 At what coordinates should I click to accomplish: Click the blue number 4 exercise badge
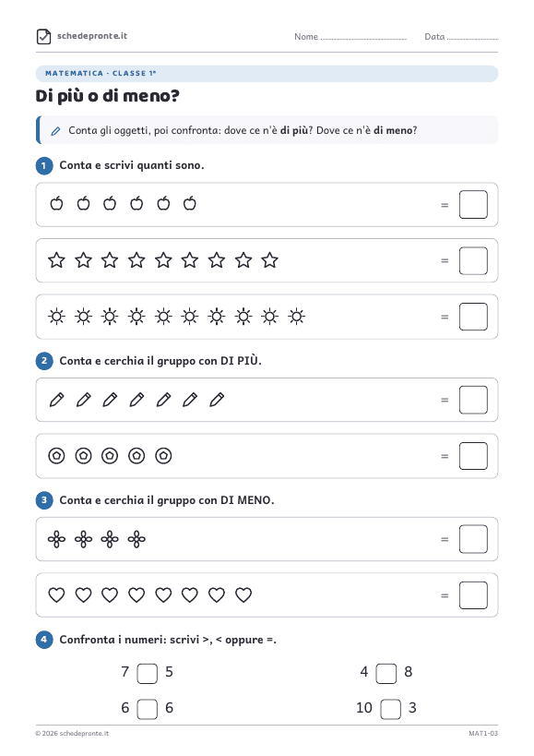click(44, 640)
